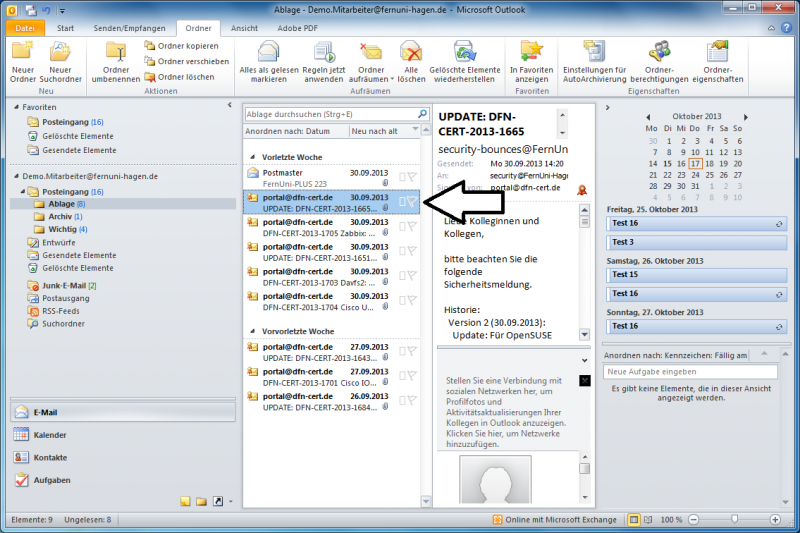The height and width of the screenshot is (533, 800).
Task: Zoom out with the minus button
Action: 694,520
